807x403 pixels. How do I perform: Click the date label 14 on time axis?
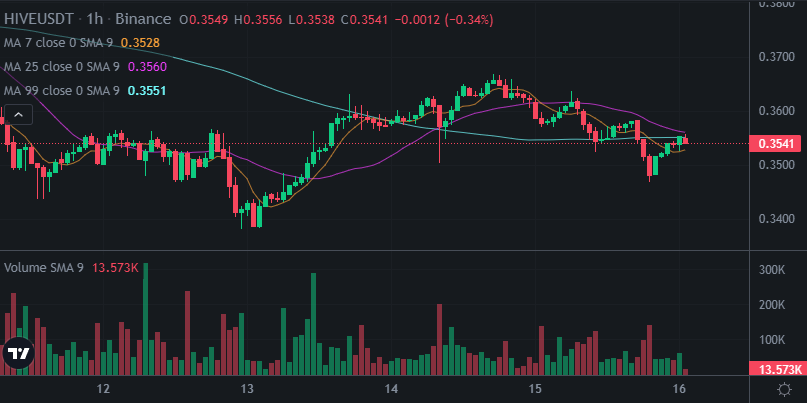[391, 388]
